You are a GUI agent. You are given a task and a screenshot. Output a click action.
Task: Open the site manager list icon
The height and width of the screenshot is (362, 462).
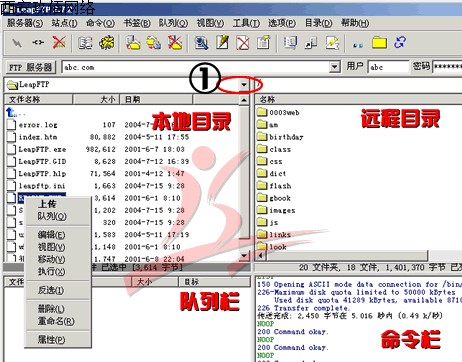(x=85, y=43)
